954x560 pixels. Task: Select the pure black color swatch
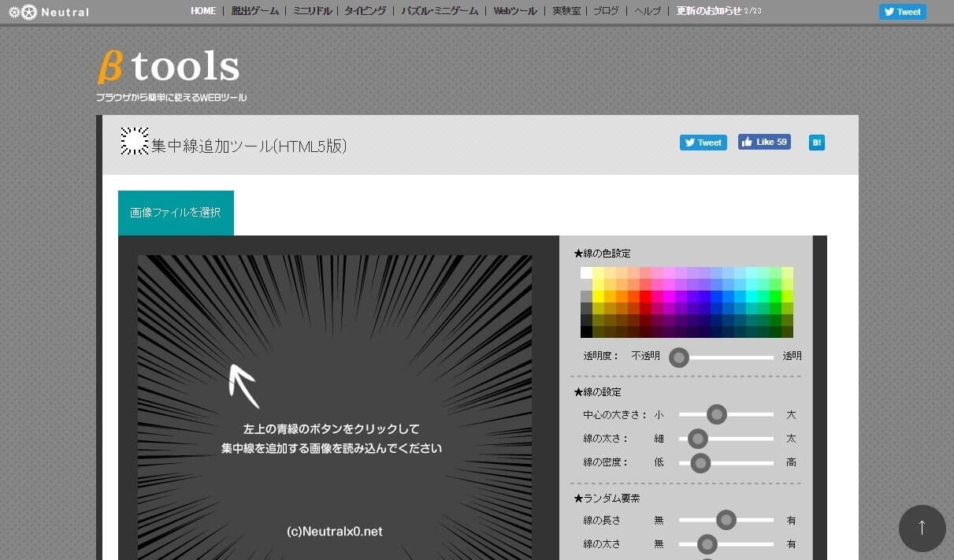pos(586,332)
